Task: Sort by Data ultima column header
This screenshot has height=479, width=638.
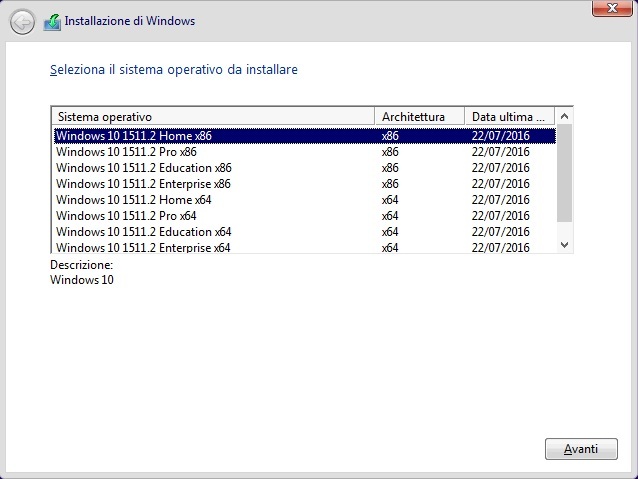Action: coord(509,117)
